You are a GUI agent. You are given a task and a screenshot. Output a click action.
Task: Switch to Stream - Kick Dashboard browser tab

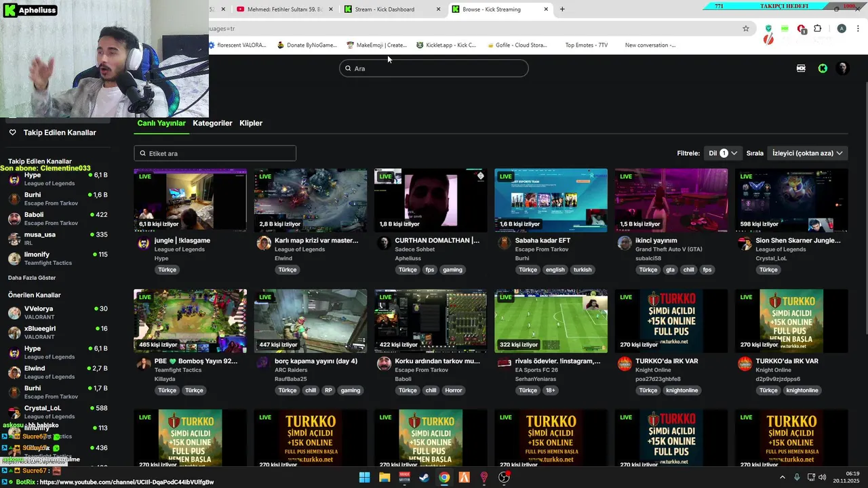coord(392,9)
